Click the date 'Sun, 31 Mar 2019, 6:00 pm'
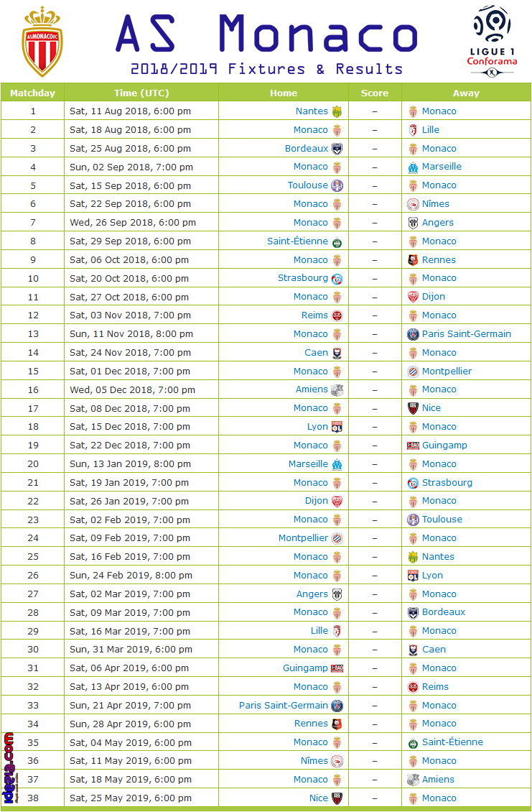 (x=131, y=649)
